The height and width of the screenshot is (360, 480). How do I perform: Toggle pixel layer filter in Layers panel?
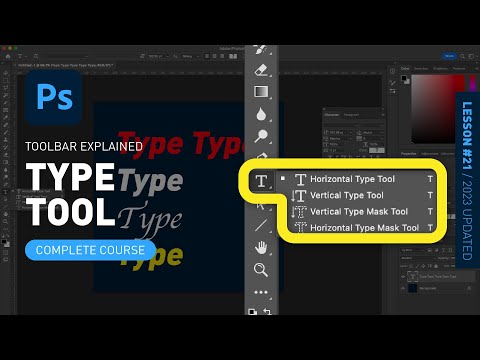click(x=430, y=250)
